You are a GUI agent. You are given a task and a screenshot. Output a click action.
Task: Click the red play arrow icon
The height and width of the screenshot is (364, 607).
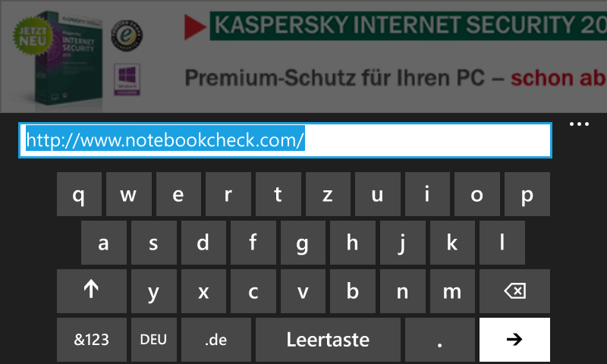point(195,27)
